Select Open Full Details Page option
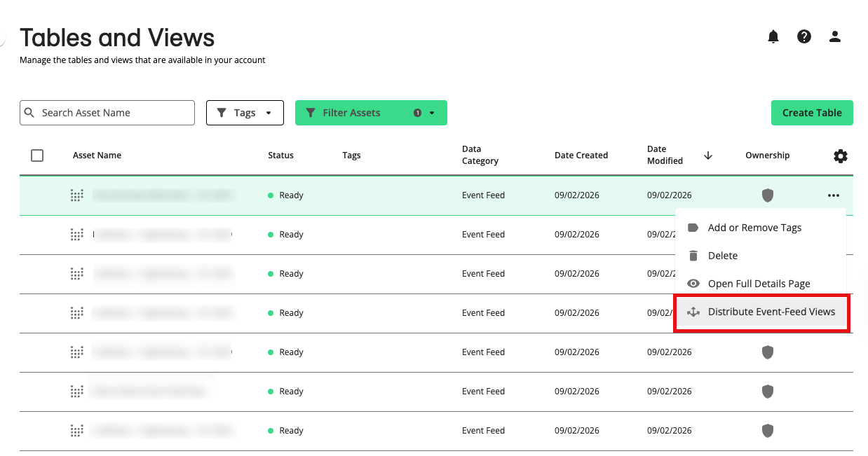868x456 pixels. tap(759, 284)
